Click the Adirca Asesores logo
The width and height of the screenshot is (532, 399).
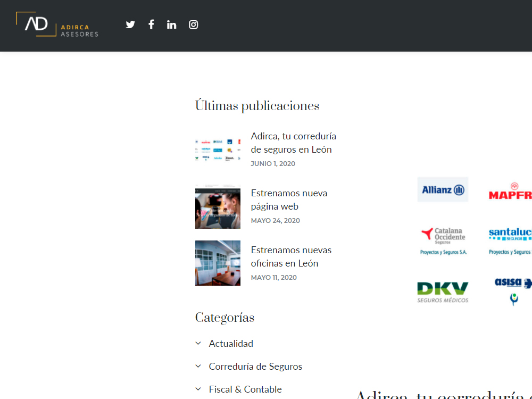pyautogui.click(x=57, y=24)
